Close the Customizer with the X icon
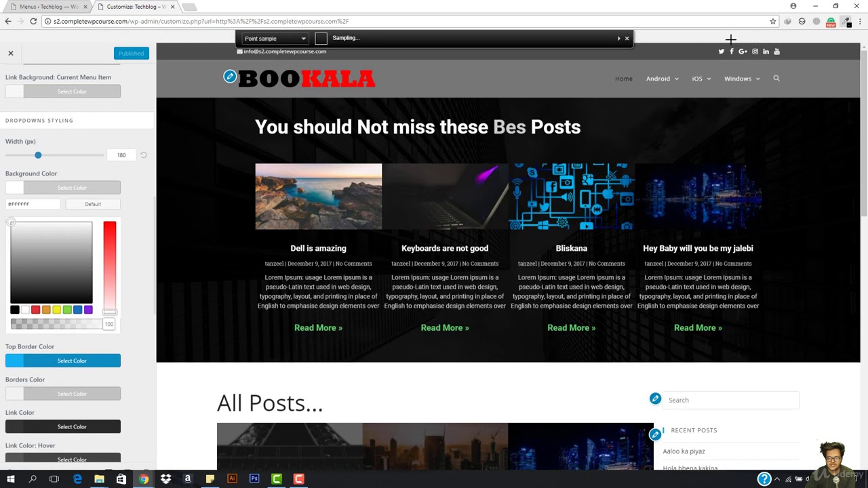Viewport: 868px width, 488px height. click(x=11, y=53)
